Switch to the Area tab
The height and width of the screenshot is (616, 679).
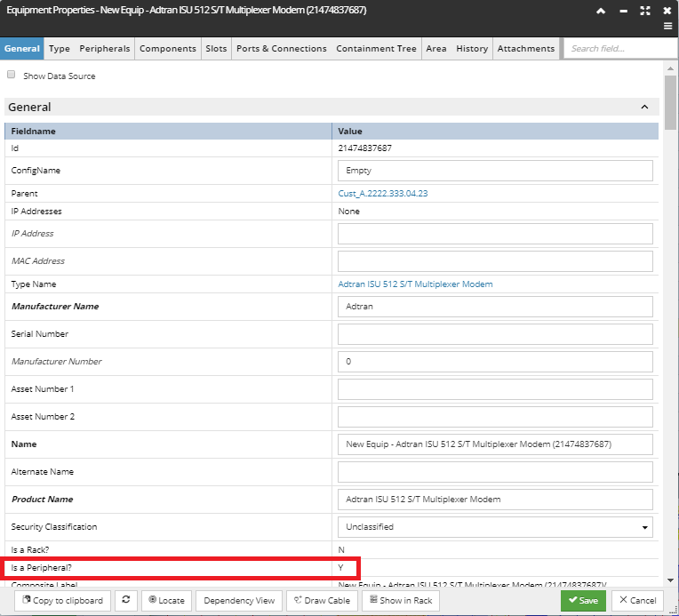[436, 49]
